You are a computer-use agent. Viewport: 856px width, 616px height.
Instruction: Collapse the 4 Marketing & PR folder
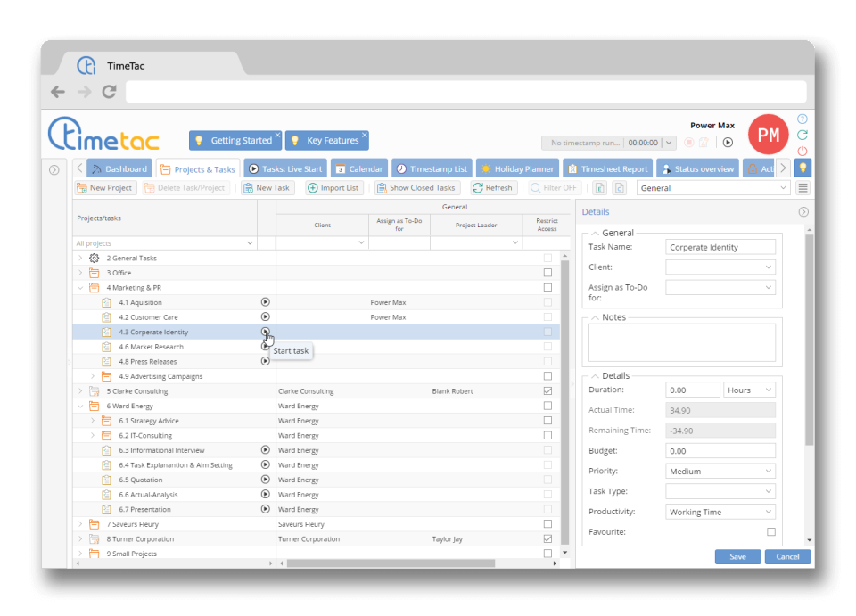click(80, 288)
